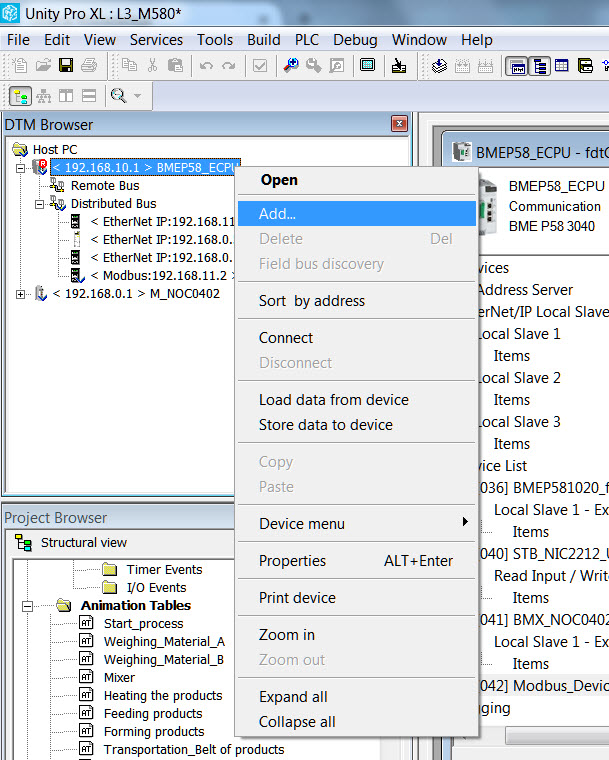Click the Undo arrow icon
Viewport: 609px width, 760px height.
[206, 65]
